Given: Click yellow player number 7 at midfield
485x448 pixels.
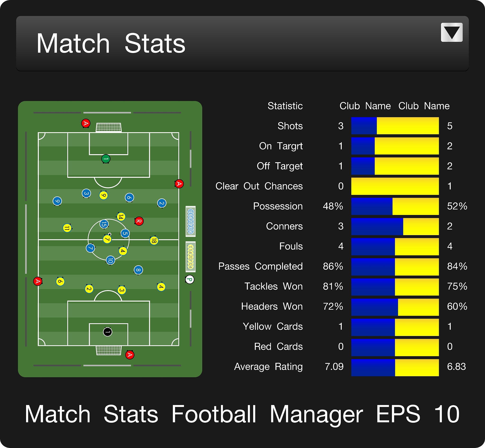Looking at the screenshot, I should [x=107, y=239].
